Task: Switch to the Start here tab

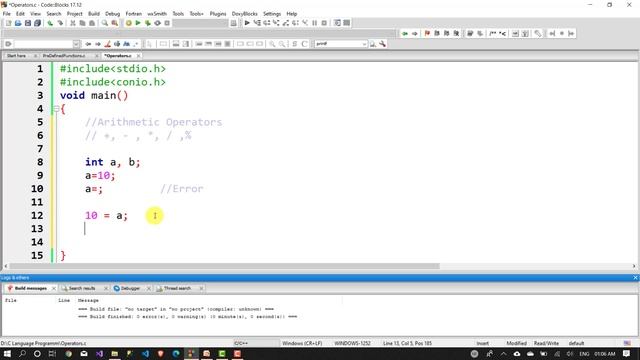Action: click(16, 56)
